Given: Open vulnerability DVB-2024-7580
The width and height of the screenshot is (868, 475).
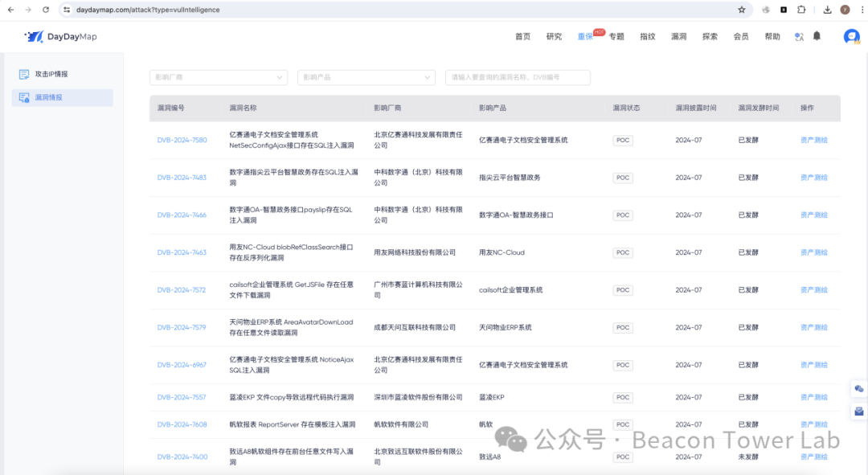Looking at the screenshot, I should coord(182,140).
